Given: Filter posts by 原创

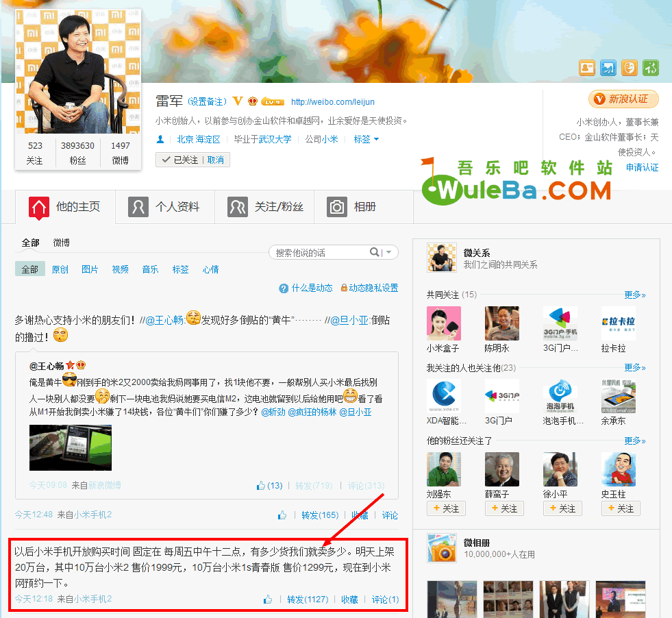Looking at the screenshot, I should 60,269.
